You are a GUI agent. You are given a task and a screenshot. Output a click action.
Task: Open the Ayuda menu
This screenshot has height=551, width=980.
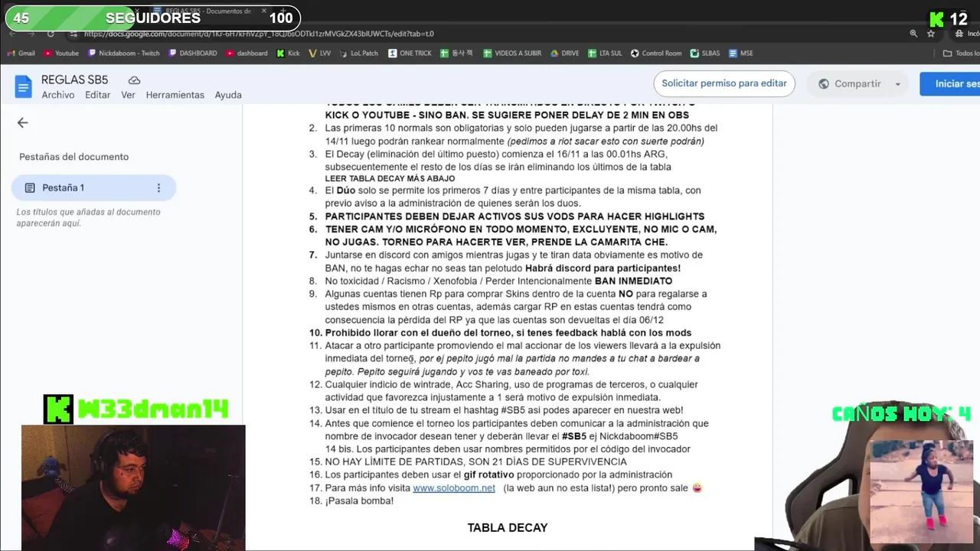[x=228, y=95]
